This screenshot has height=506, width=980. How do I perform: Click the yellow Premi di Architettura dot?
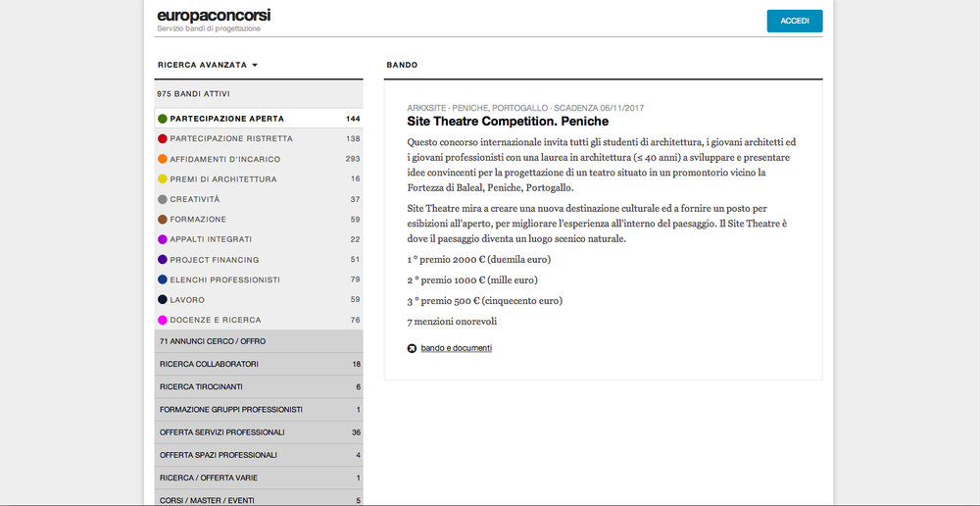162,179
